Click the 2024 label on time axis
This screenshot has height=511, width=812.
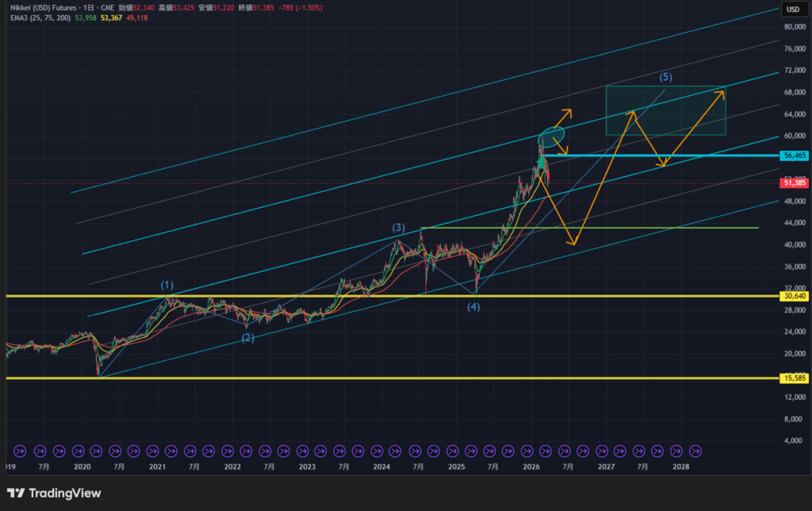click(x=381, y=467)
